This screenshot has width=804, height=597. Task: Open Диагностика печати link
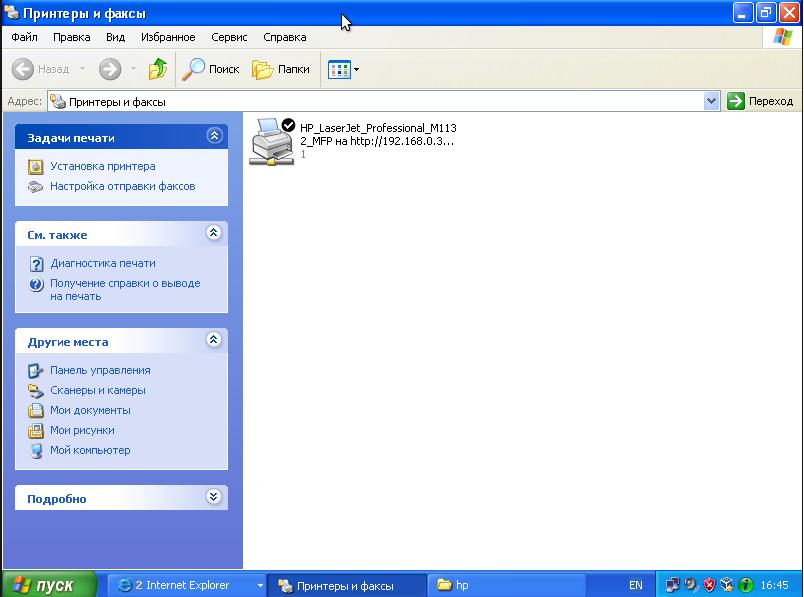point(103,263)
